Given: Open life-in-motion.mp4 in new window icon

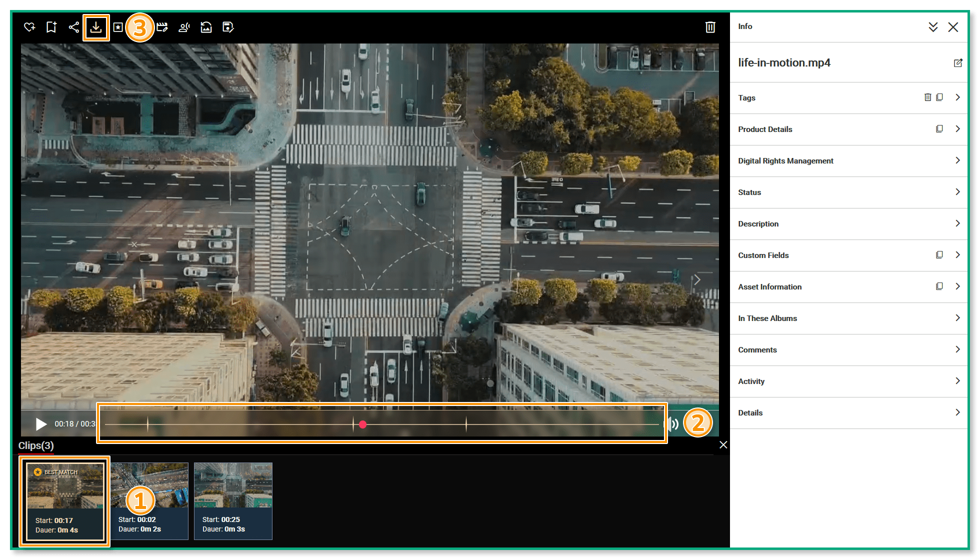Looking at the screenshot, I should tap(957, 63).
